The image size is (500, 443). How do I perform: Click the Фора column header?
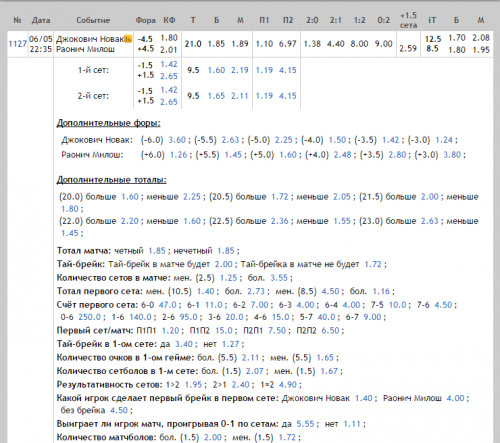(x=145, y=20)
